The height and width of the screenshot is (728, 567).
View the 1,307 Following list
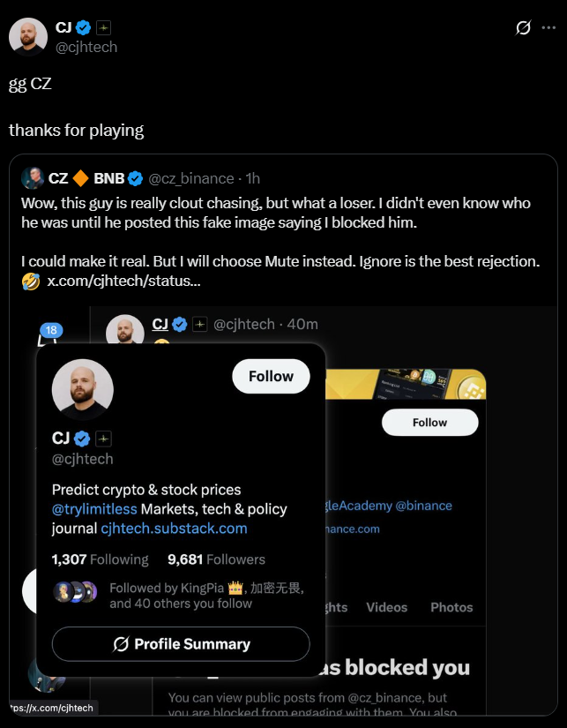[100, 559]
